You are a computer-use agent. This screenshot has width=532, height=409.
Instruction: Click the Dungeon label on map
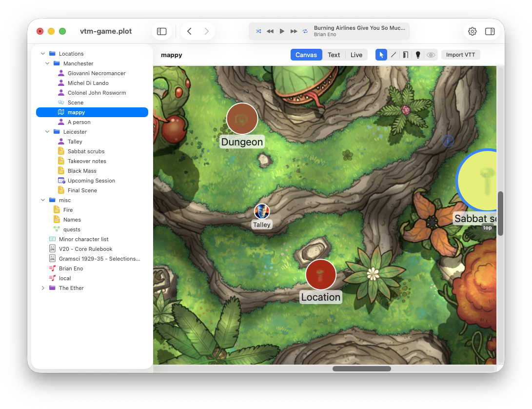click(x=242, y=142)
